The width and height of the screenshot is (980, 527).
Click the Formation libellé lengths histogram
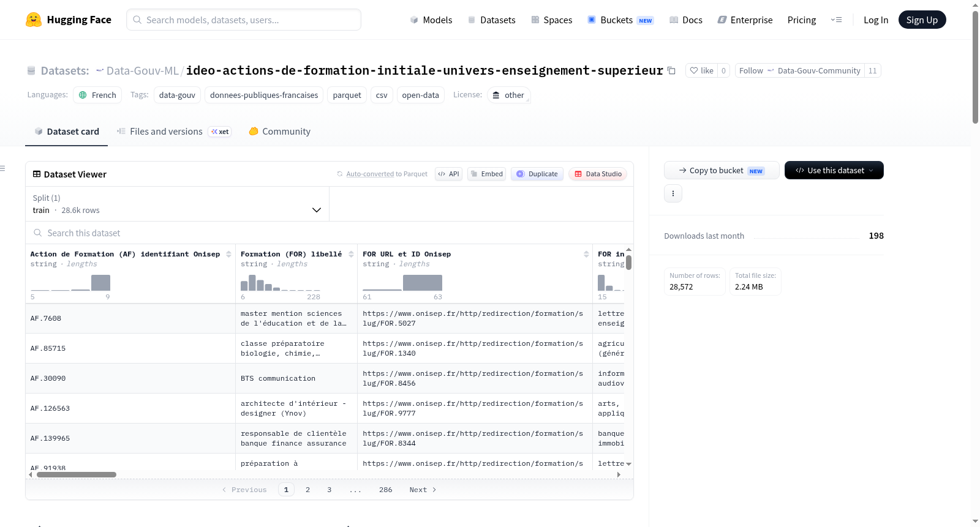coord(281,283)
